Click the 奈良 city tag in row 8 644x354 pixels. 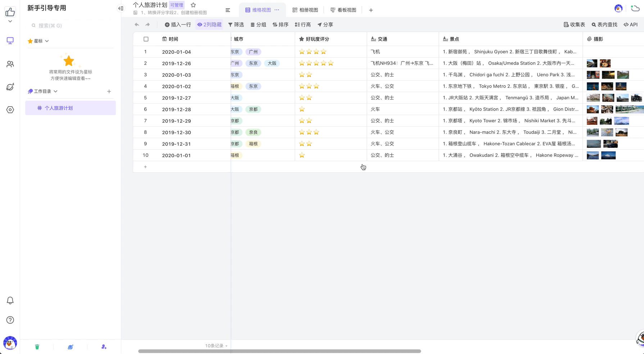[253, 132]
